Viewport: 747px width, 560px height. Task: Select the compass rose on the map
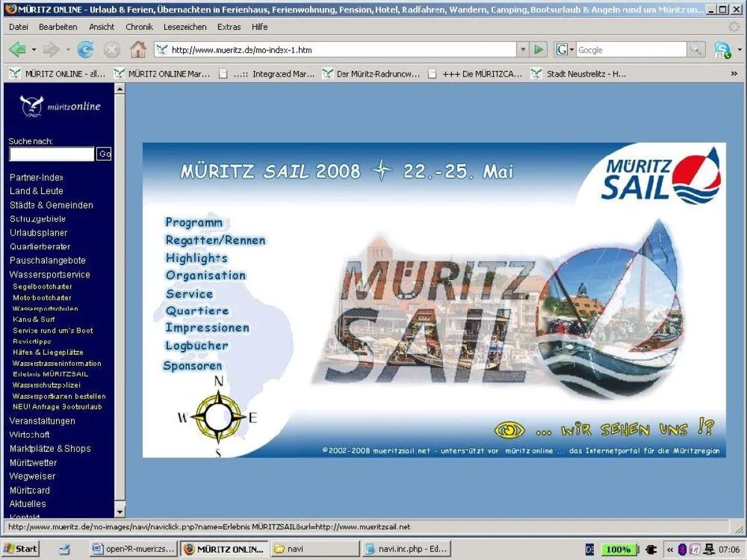(218, 418)
